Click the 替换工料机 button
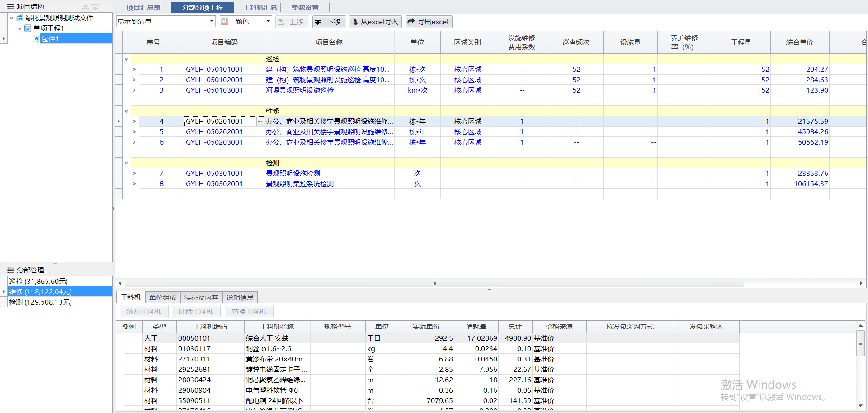This screenshot has height=413, width=868. (x=249, y=311)
